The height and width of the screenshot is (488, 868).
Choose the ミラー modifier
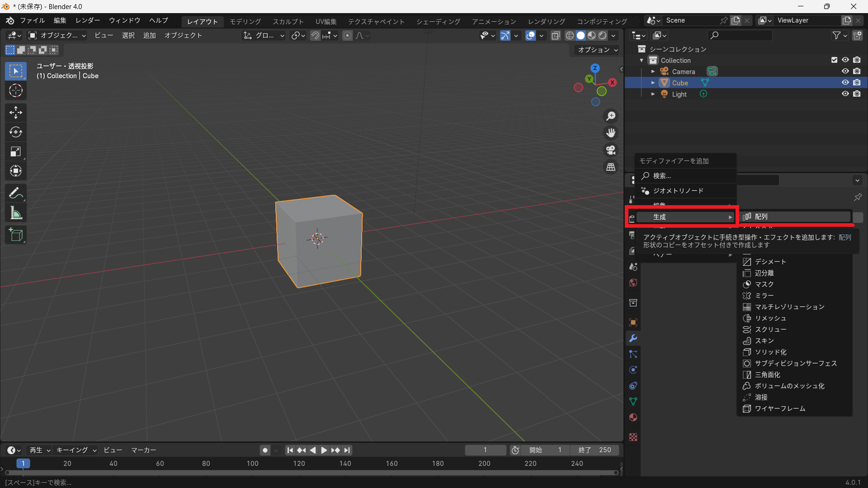pyautogui.click(x=764, y=296)
